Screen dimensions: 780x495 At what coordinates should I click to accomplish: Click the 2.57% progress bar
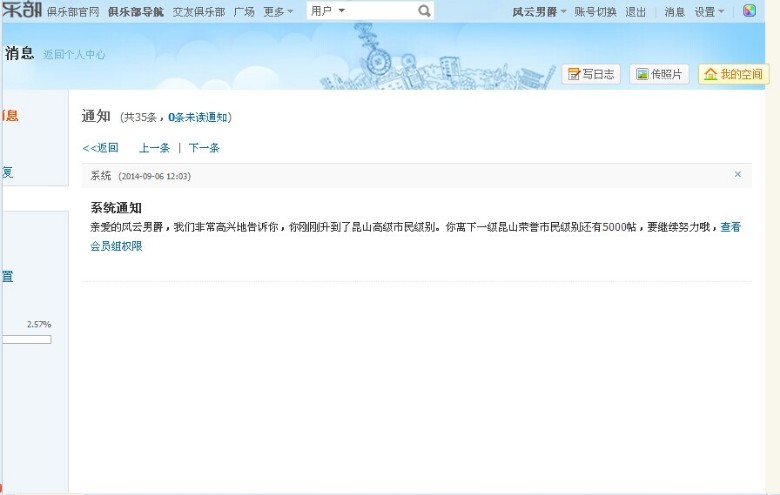(26, 339)
